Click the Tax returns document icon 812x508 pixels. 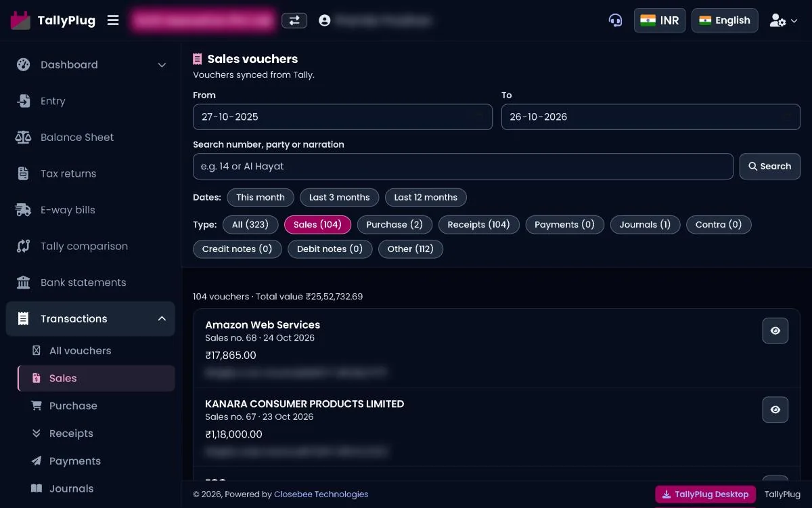[24, 173]
